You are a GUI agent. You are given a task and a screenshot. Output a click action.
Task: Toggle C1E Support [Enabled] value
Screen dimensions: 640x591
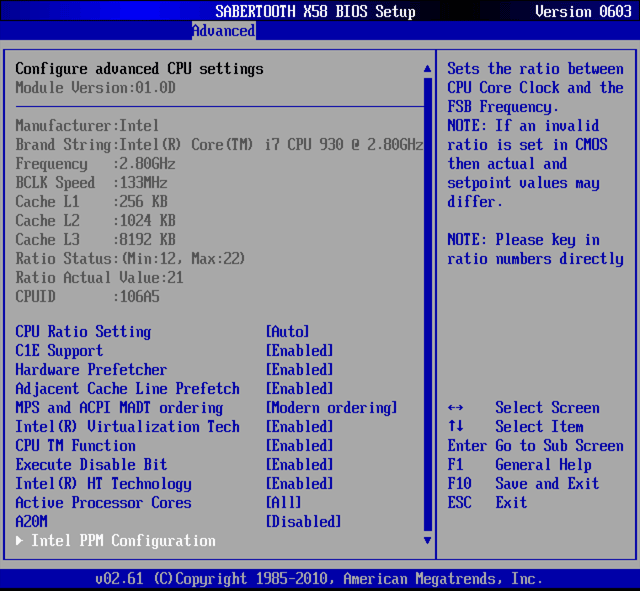(300, 351)
